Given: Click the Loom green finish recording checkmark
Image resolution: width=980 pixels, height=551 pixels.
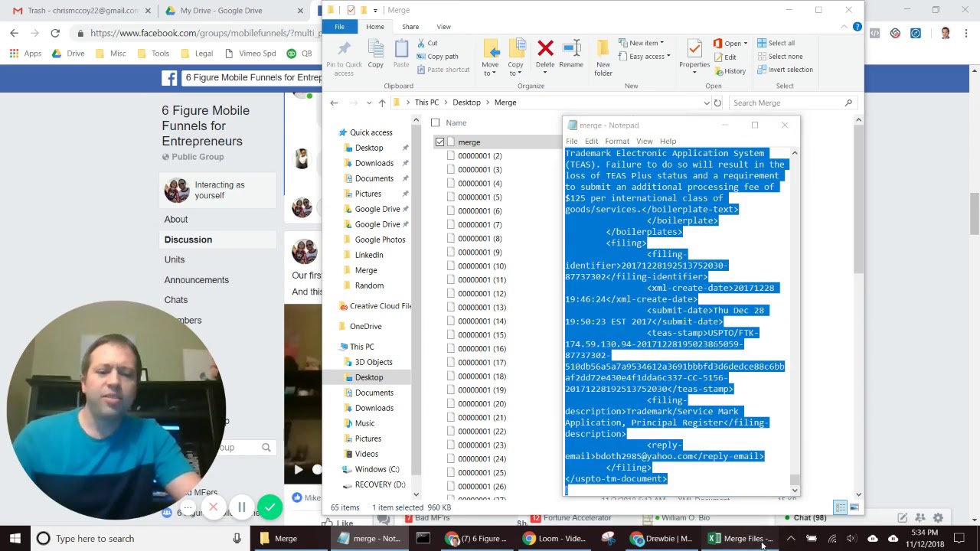Looking at the screenshot, I should 269,507.
